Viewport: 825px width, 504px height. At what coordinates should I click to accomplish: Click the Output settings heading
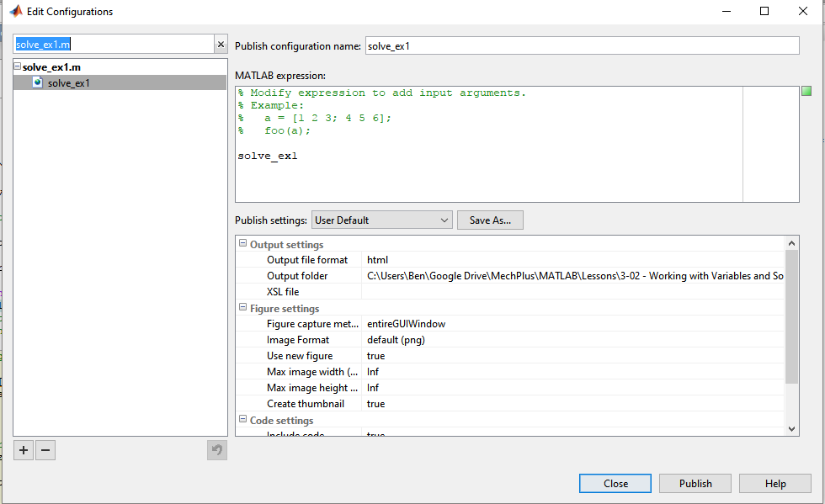(x=287, y=245)
